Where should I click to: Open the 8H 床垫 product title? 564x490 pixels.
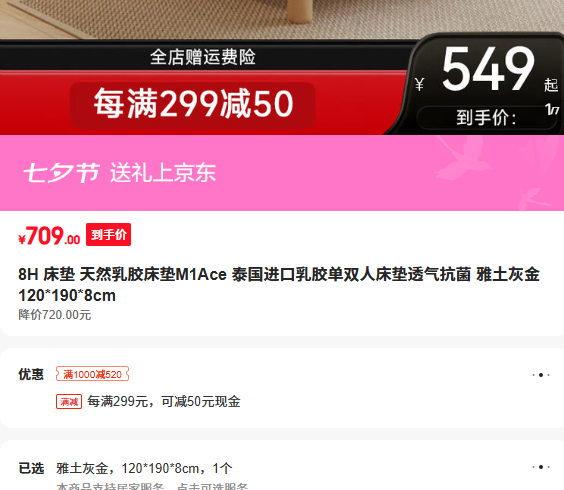point(279,285)
